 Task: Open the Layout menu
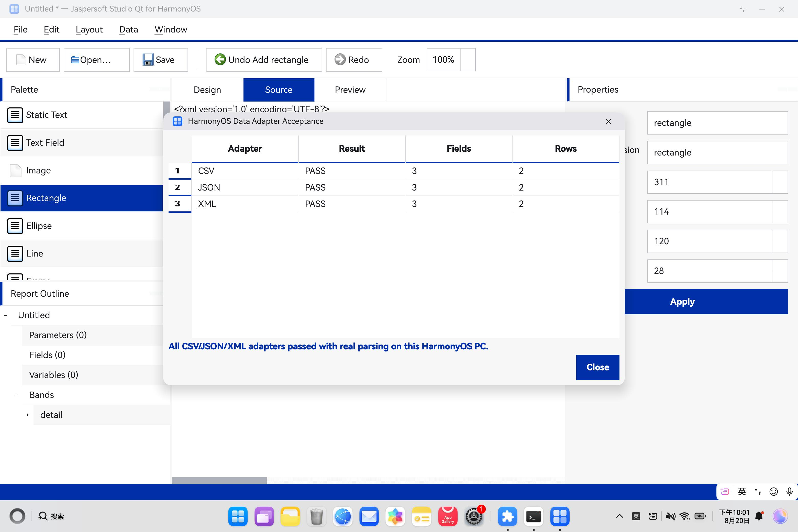89,29
